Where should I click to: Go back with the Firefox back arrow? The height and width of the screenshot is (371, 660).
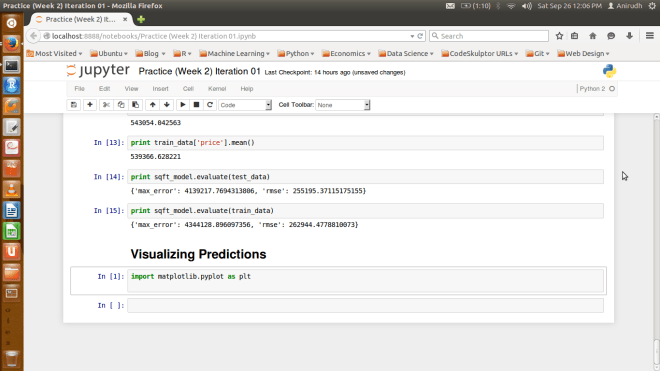(34, 36)
